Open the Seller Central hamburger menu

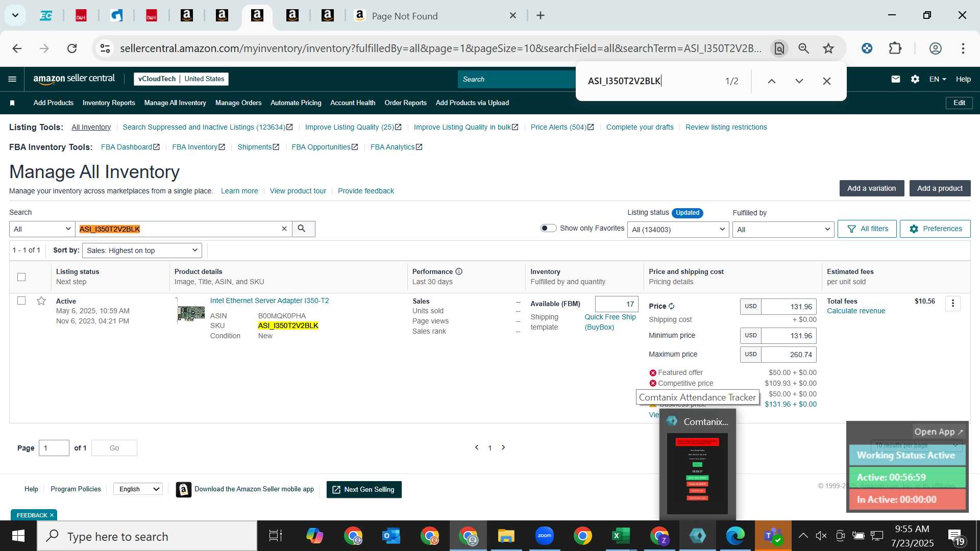click(x=12, y=79)
